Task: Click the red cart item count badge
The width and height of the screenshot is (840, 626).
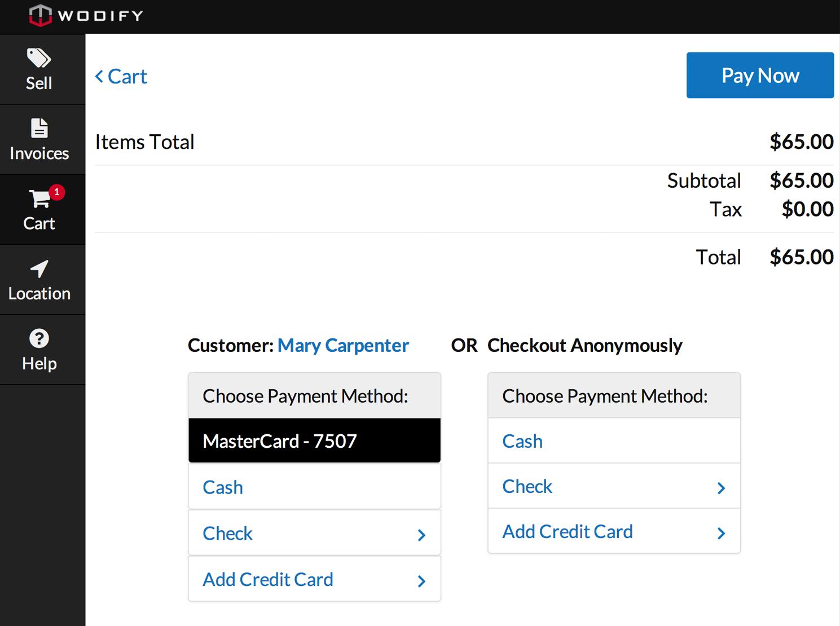Action: click(56, 192)
